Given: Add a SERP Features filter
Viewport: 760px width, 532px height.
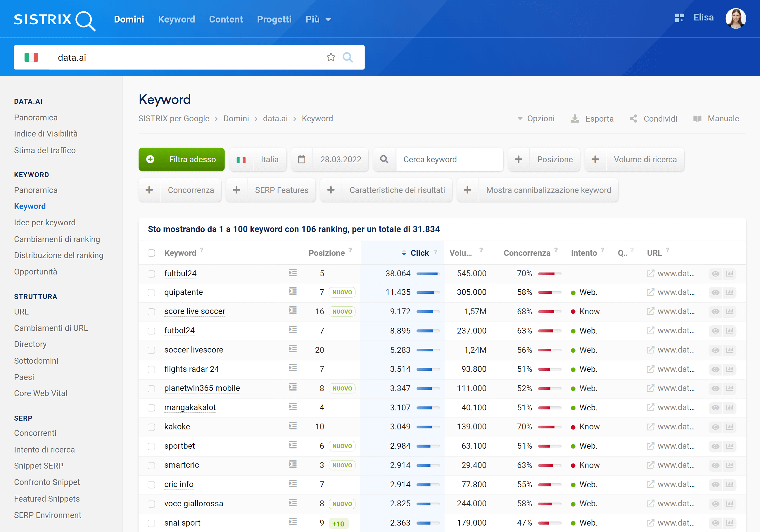Looking at the screenshot, I should point(270,190).
